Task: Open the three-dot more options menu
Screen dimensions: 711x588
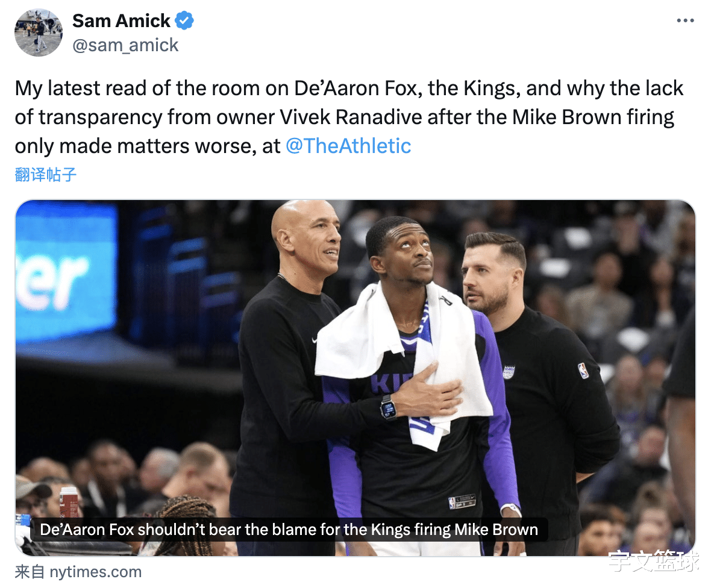Action: click(x=685, y=20)
